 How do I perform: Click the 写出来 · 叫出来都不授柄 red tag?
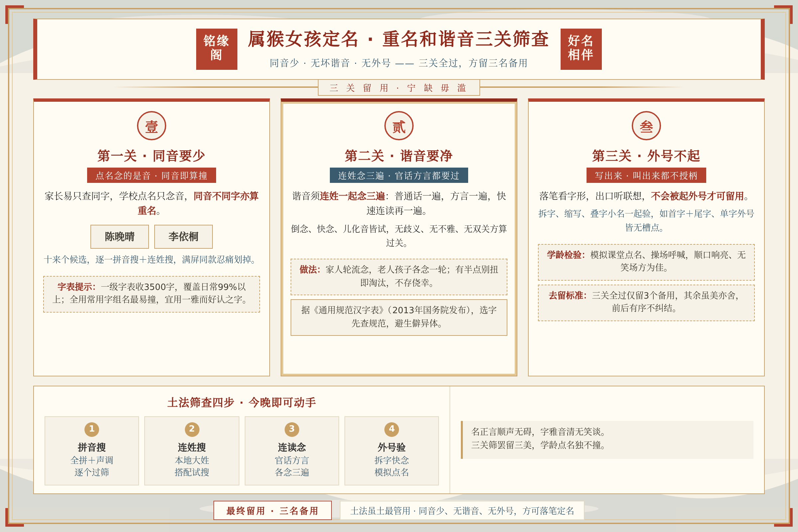tap(646, 176)
